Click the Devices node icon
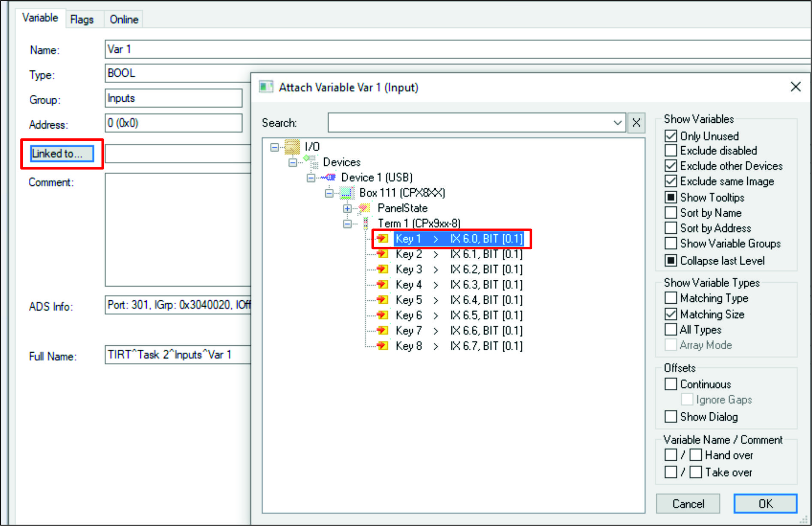 [x=311, y=162]
